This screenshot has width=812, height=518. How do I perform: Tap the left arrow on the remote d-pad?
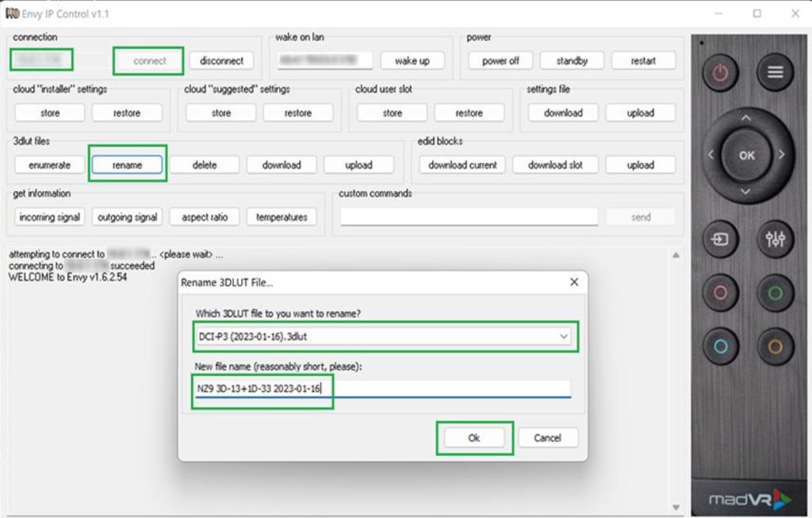(710, 155)
